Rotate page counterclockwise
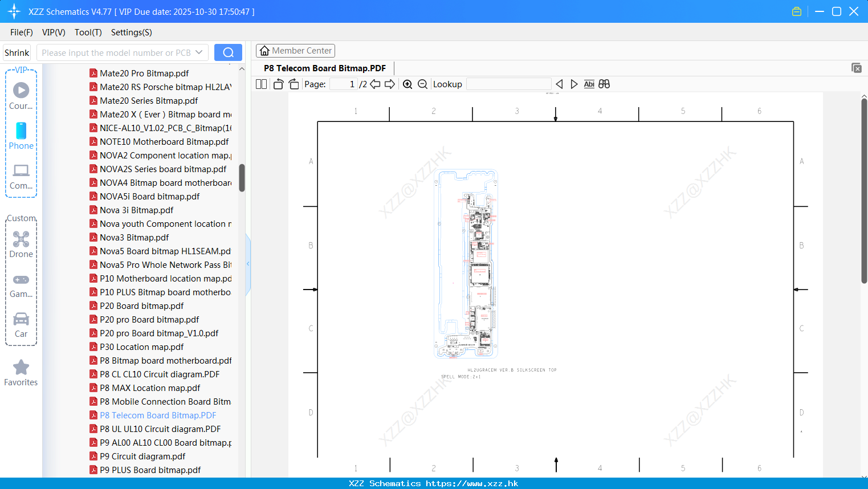868x489 pixels. [278, 84]
